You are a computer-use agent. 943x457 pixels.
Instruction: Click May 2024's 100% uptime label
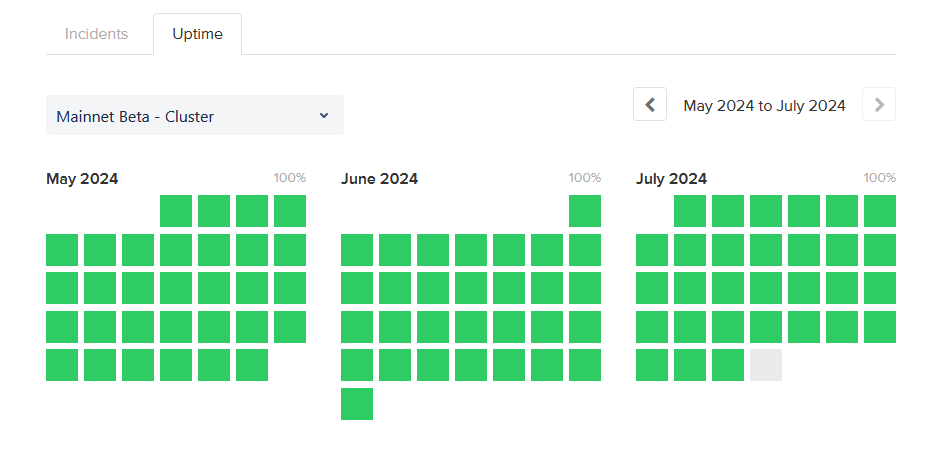point(290,178)
